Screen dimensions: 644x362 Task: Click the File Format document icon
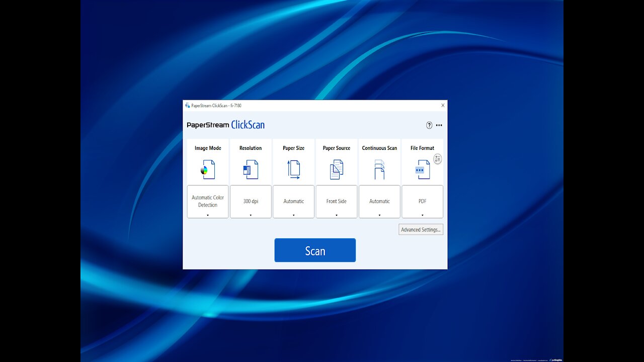point(423,170)
